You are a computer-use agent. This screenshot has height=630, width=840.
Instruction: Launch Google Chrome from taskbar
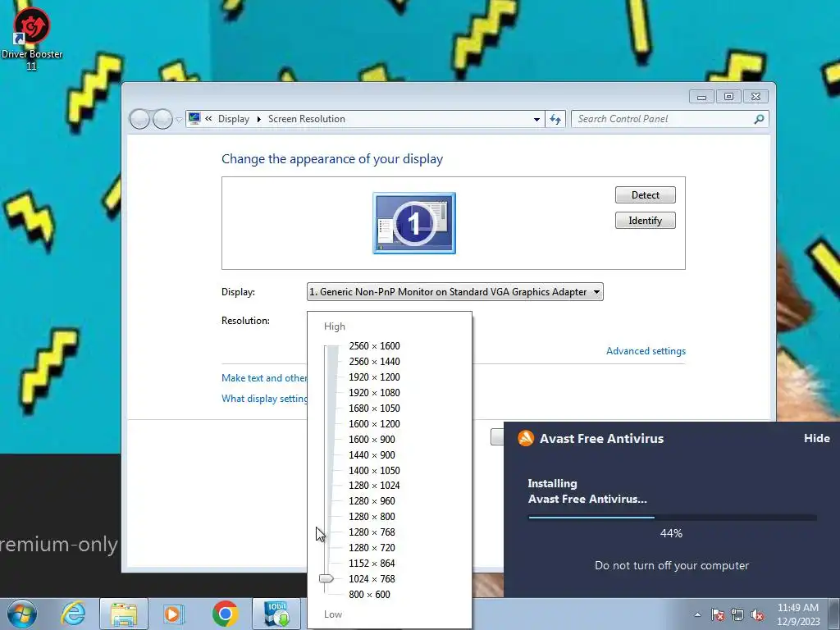(x=225, y=614)
